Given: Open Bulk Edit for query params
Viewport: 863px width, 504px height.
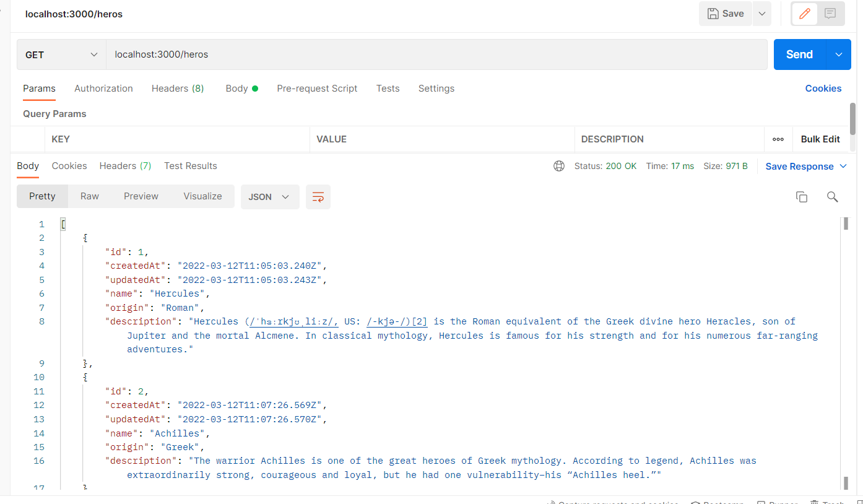Looking at the screenshot, I should pyautogui.click(x=820, y=139).
